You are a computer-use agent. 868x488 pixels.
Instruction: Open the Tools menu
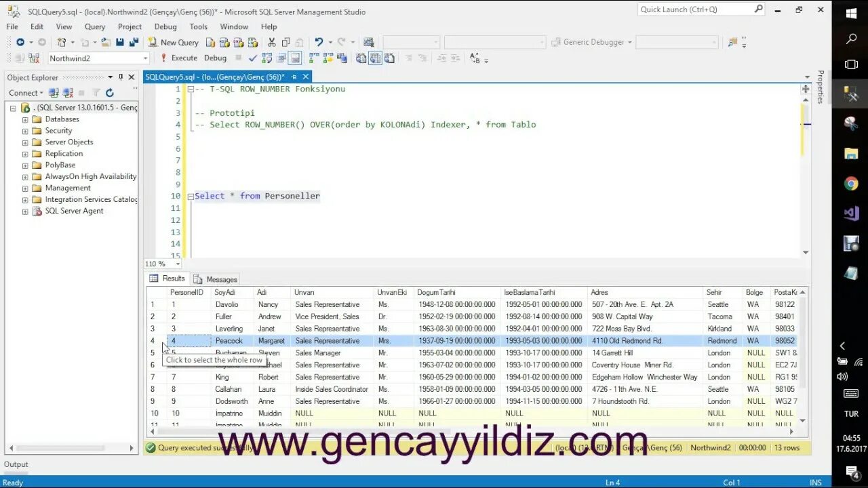pos(199,26)
